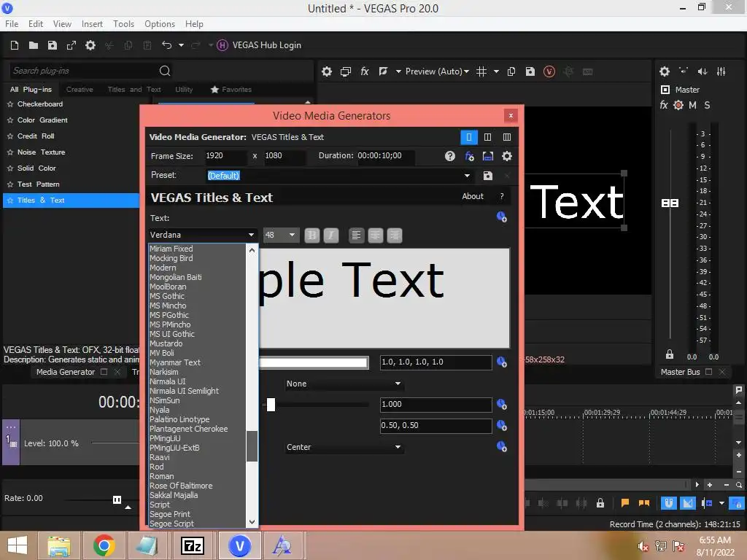Click the VEGAS Hub Login icon
This screenshot has width=747, height=560.
point(222,45)
